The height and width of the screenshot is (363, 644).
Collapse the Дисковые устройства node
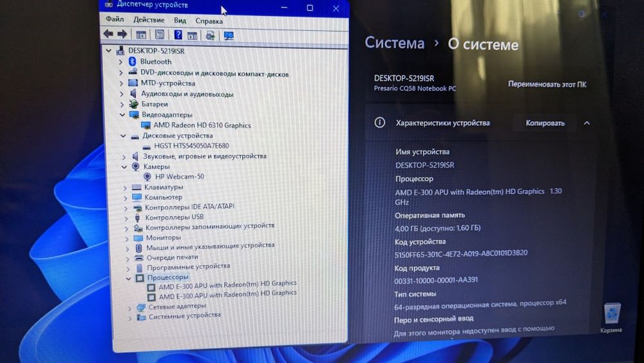tap(123, 135)
